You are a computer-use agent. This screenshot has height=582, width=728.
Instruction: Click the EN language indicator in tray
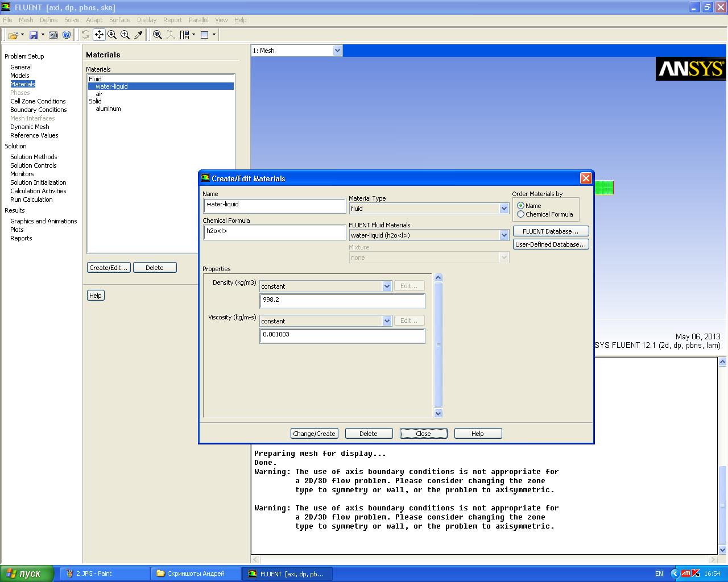pos(659,573)
